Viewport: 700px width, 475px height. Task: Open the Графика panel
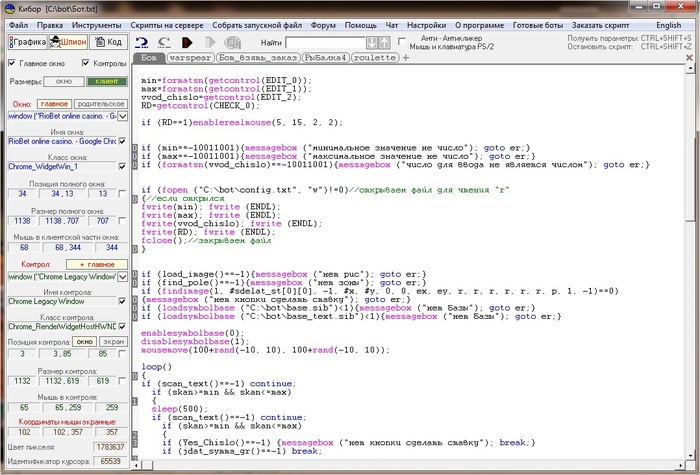point(28,42)
